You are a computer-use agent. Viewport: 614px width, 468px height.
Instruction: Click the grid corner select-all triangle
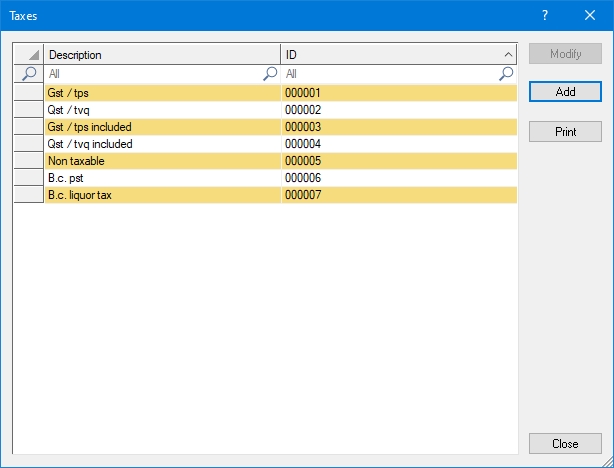pos(29,55)
